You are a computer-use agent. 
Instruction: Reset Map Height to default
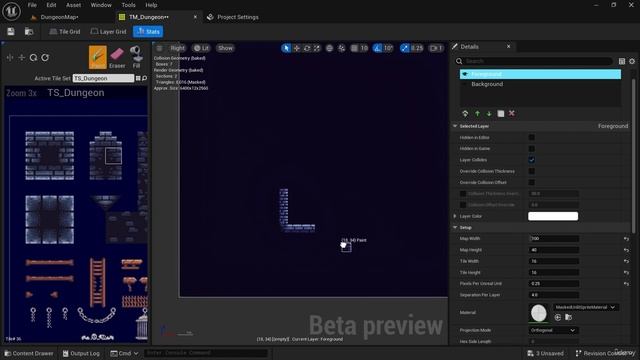coord(626,250)
